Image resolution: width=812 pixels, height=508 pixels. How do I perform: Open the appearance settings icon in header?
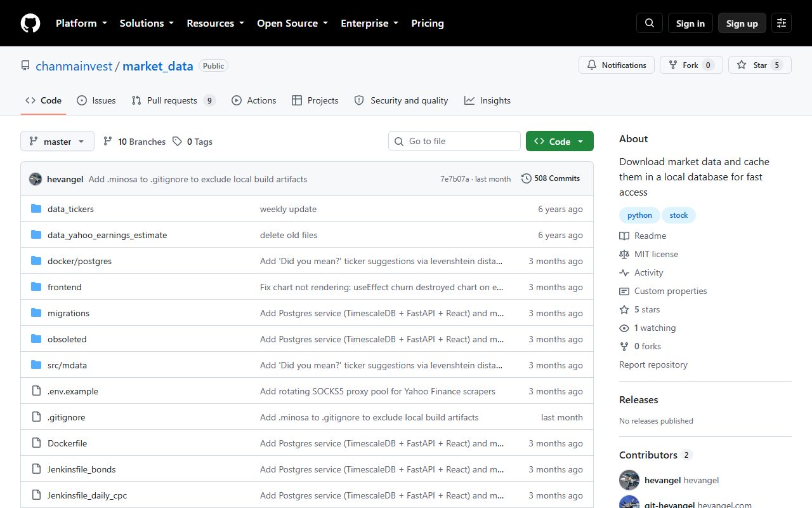[782, 23]
